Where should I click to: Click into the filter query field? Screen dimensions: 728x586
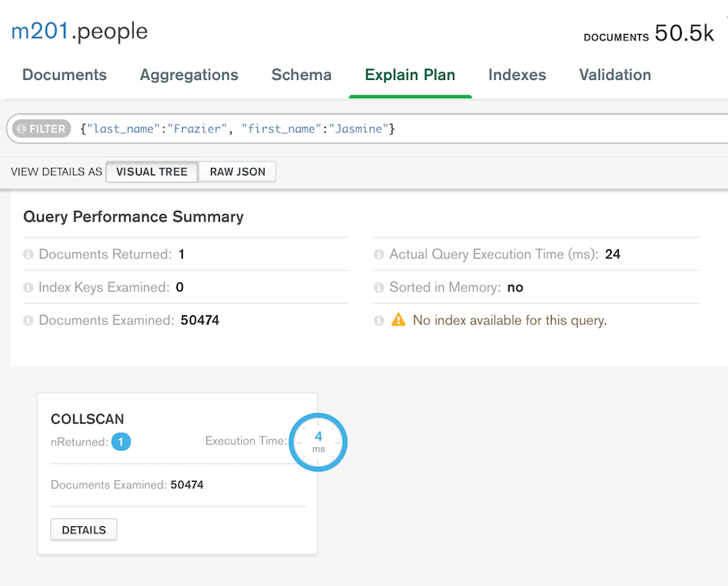tap(400, 129)
